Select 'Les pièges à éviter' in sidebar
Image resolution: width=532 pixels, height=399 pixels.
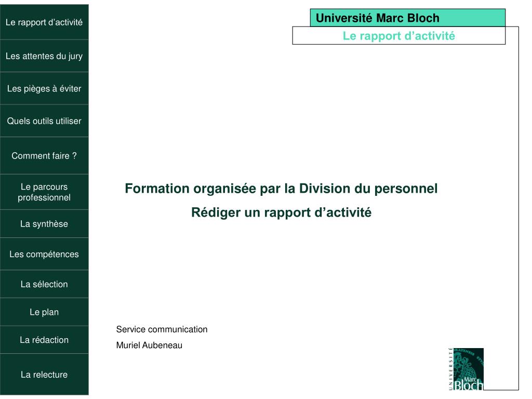coord(44,88)
